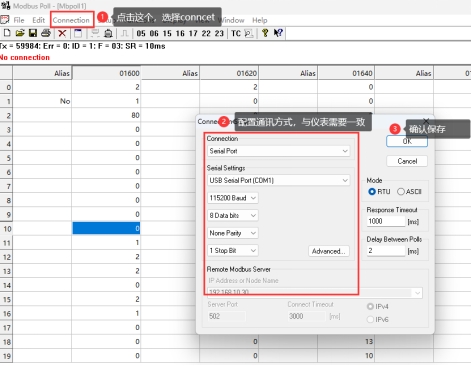Click the red X toolbar icon
471x366 pixels.
click(62, 33)
